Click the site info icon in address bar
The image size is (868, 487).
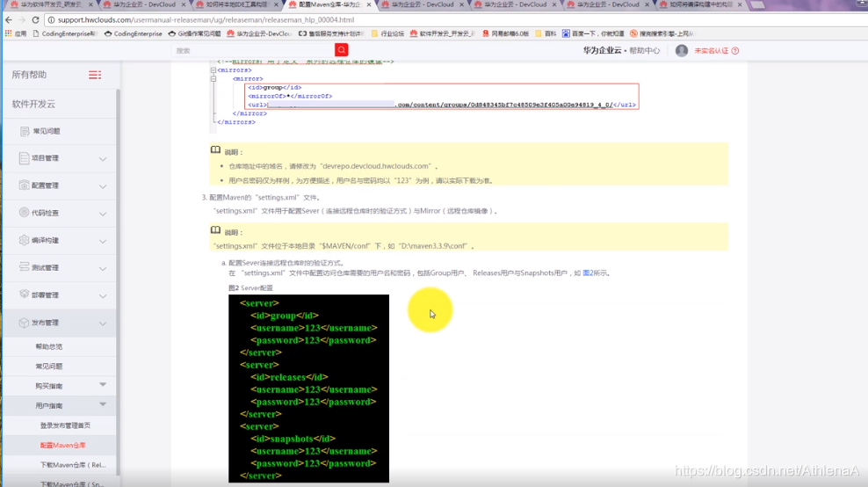click(x=51, y=20)
